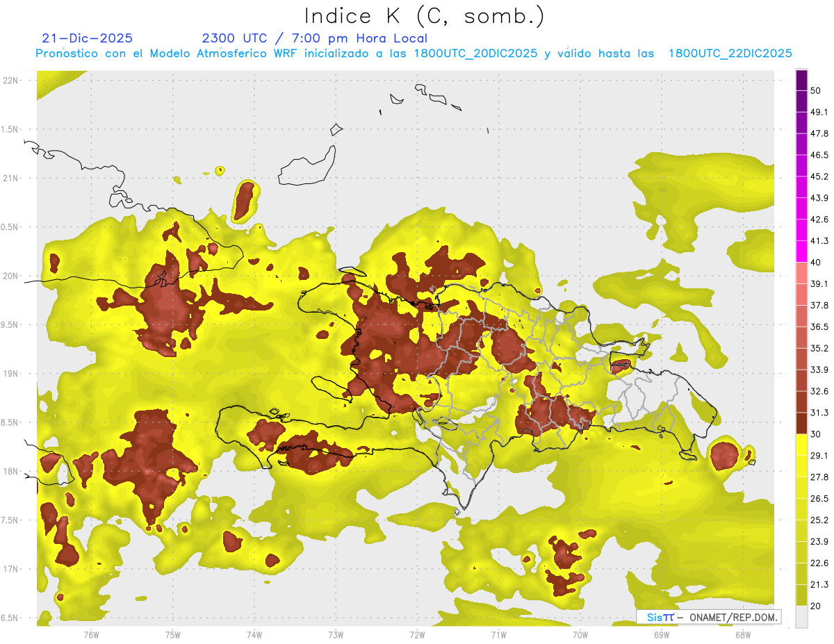Pick the gray bottom band below 20 on the scale

(801, 616)
